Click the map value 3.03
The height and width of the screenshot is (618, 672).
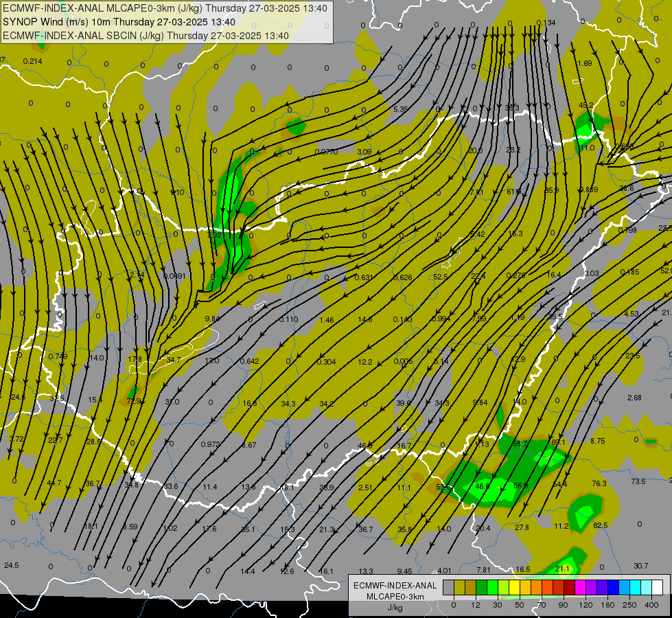tap(592, 273)
